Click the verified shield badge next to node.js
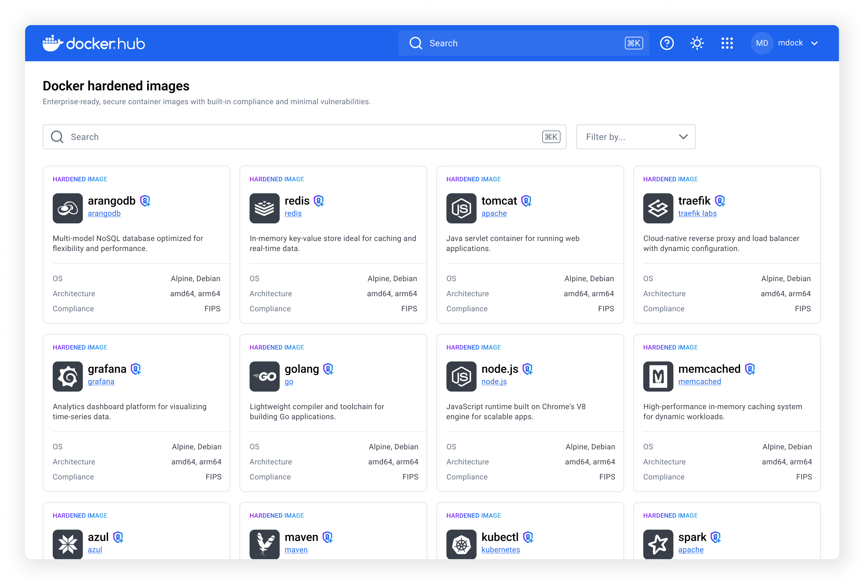Image resolution: width=868 pixels, height=588 pixels. pyautogui.click(x=528, y=369)
